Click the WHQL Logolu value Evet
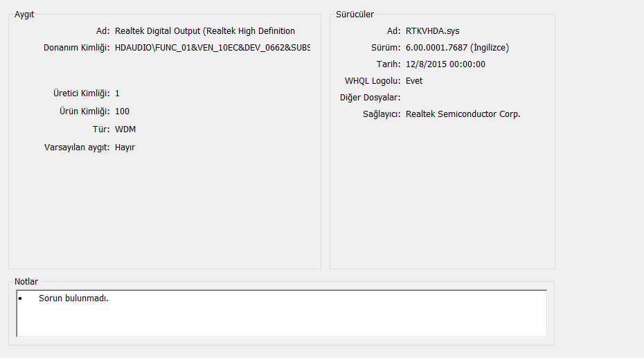 [x=414, y=81]
